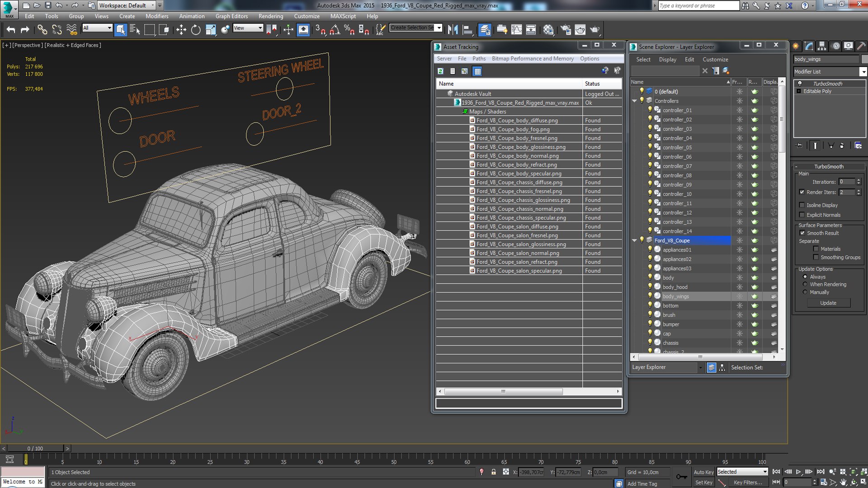Open the Utilities hammer panel tab
Viewport: 868px width, 488px height.
(861, 46)
